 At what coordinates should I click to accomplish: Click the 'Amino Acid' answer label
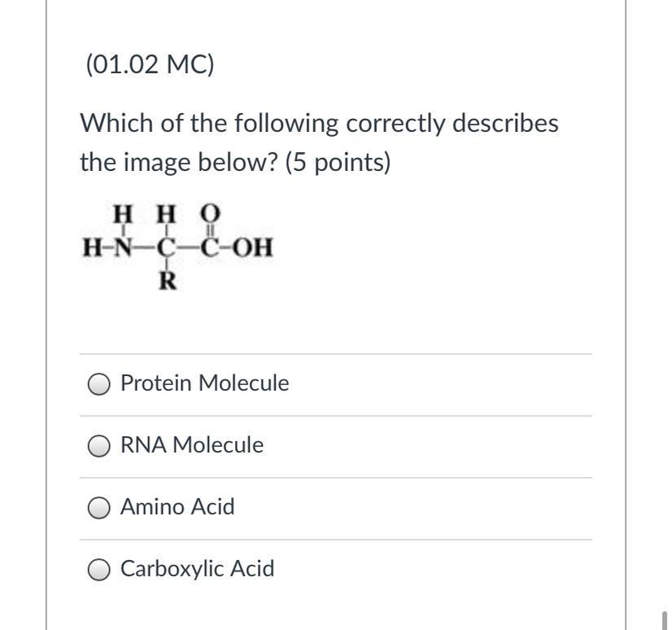(x=177, y=507)
